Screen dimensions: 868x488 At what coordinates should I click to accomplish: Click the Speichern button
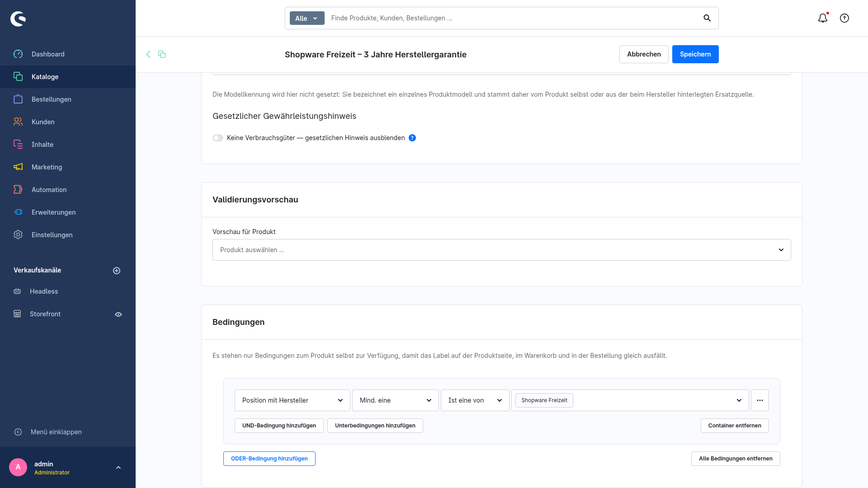(x=695, y=54)
